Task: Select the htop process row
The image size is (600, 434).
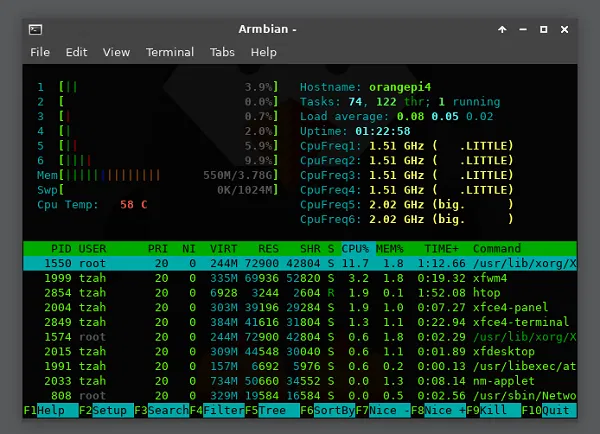Action: 300,293
